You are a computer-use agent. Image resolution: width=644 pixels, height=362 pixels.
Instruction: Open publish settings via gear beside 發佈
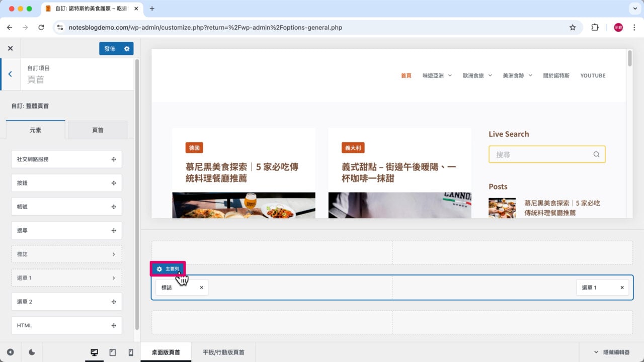(126, 48)
